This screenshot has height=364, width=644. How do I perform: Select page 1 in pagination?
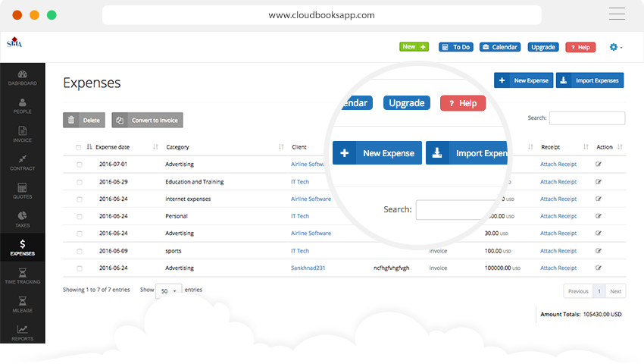[599, 291]
